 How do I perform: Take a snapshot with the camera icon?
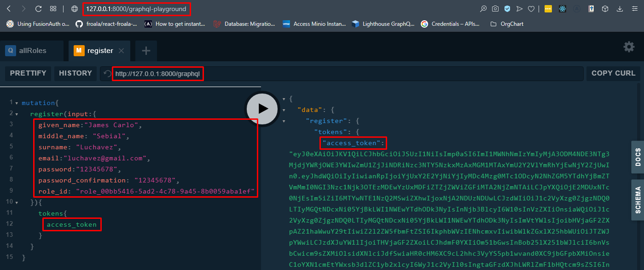[495, 9]
